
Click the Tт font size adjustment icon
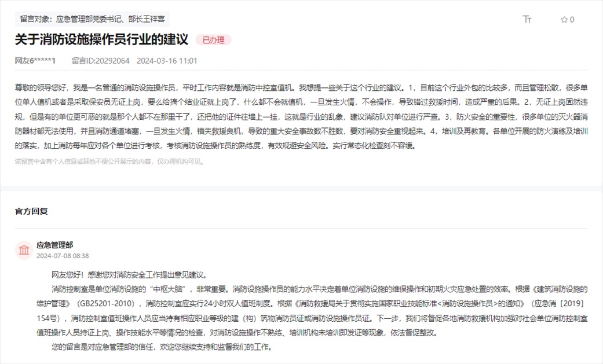[526, 19]
